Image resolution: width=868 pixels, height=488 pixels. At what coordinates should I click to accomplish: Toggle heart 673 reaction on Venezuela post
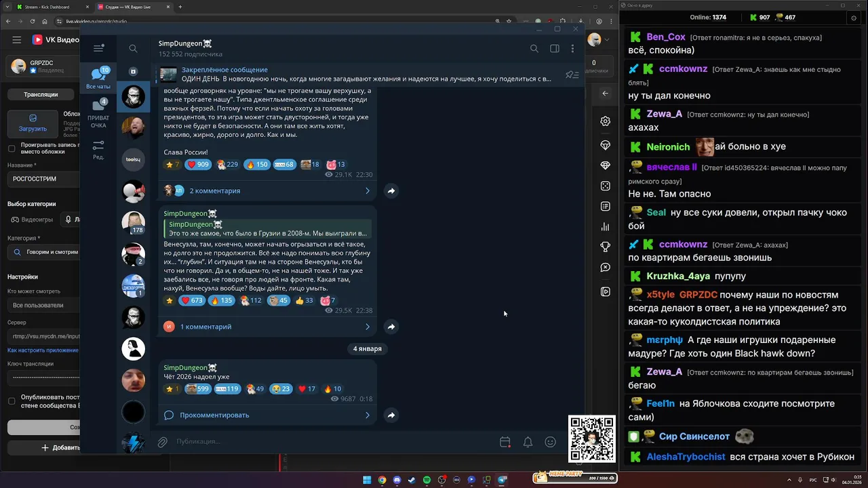(191, 300)
